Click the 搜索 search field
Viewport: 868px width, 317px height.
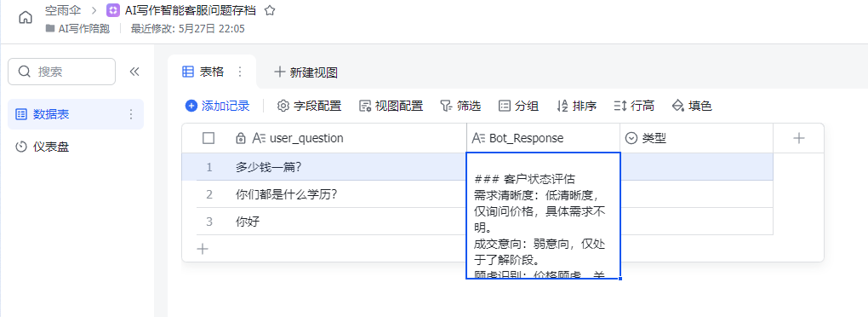(61, 72)
